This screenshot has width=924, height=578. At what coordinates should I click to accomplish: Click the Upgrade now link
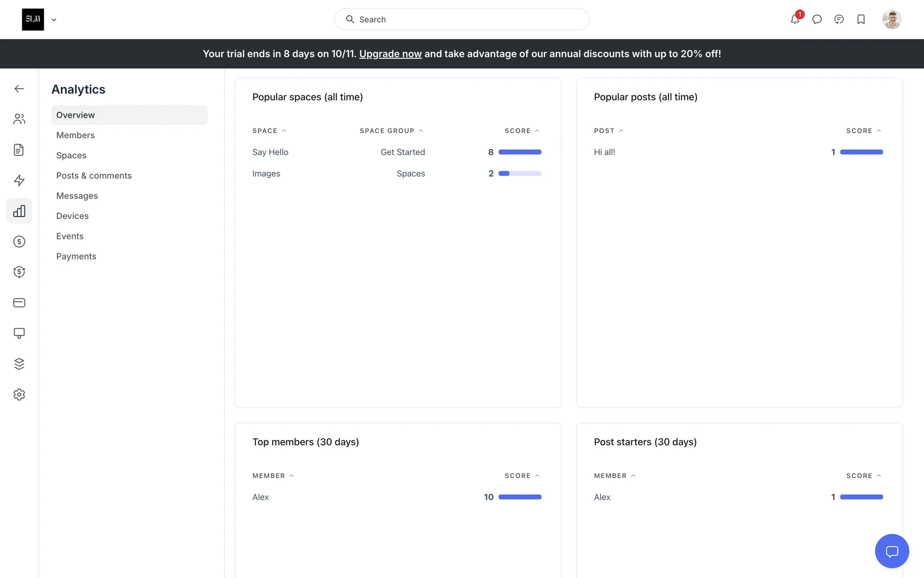(390, 54)
